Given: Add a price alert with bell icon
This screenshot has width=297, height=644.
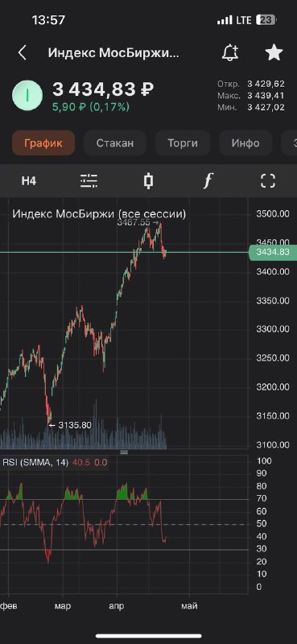Looking at the screenshot, I should (230, 53).
